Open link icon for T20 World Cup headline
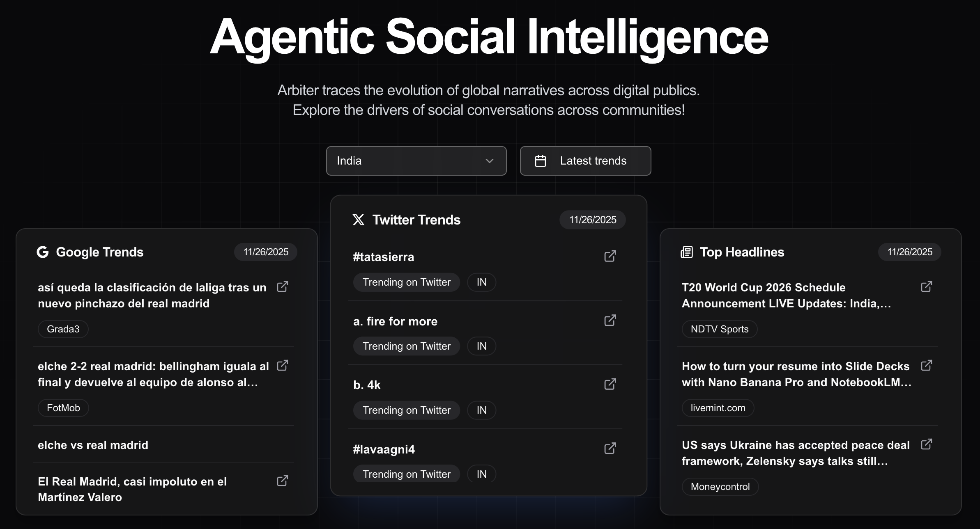 point(927,286)
